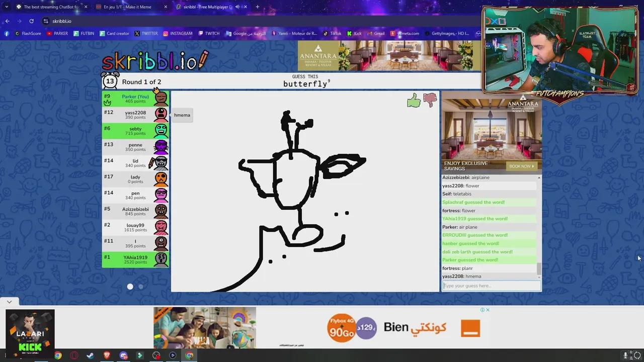This screenshot has height=362, width=644.
Task: Rate the drawing with the thumbs down icon
Action: [430, 99]
